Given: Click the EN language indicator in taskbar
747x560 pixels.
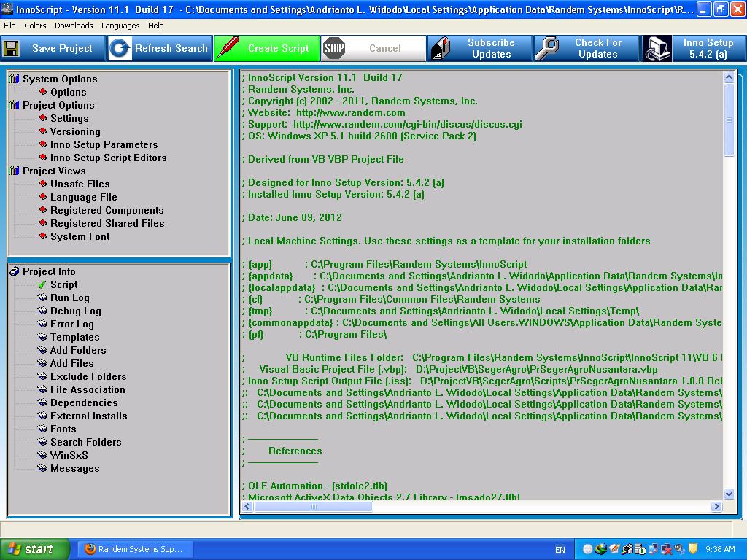Looking at the screenshot, I should [560, 550].
